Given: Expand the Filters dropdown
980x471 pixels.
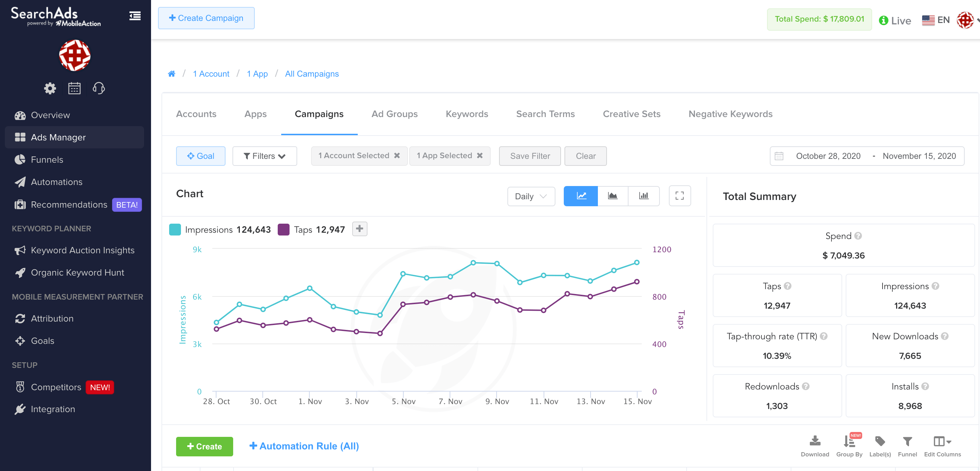Looking at the screenshot, I should click(264, 156).
